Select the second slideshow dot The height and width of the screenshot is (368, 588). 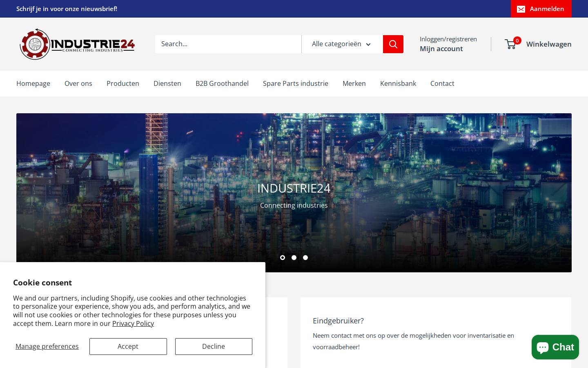[x=294, y=258]
